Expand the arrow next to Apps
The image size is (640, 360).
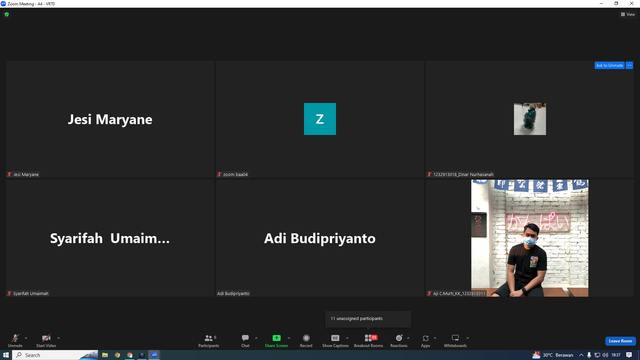435,338
